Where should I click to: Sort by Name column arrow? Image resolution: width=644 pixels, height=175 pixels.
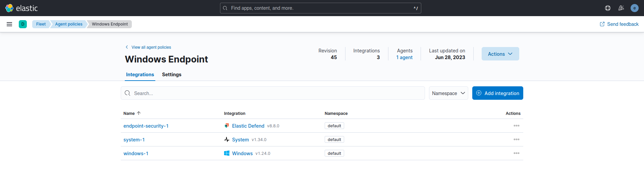pyautogui.click(x=139, y=113)
